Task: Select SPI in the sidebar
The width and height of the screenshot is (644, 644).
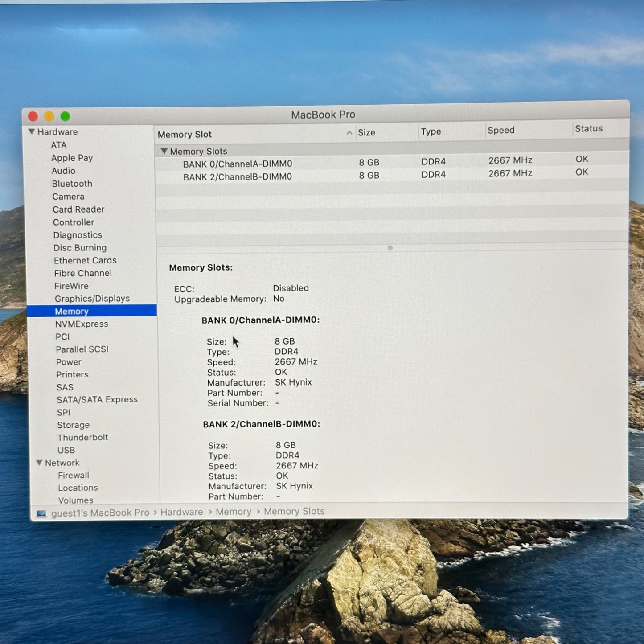Action: [64, 413]
